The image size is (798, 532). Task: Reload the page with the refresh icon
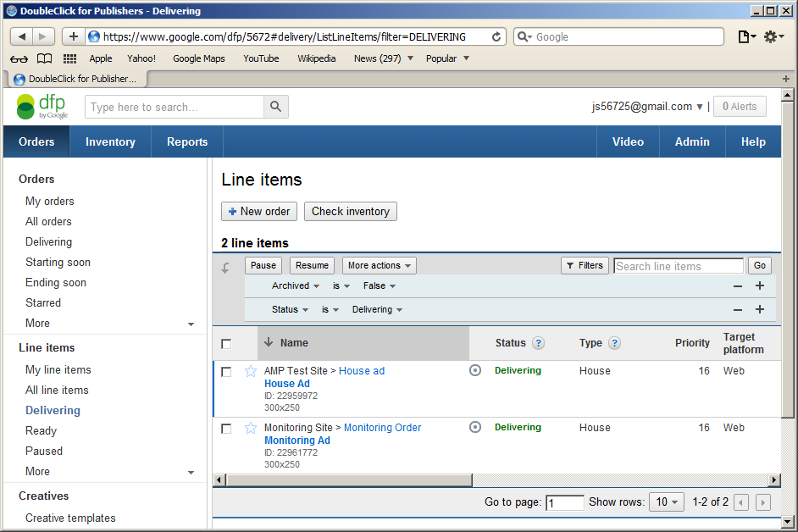(x=496, y=36)
